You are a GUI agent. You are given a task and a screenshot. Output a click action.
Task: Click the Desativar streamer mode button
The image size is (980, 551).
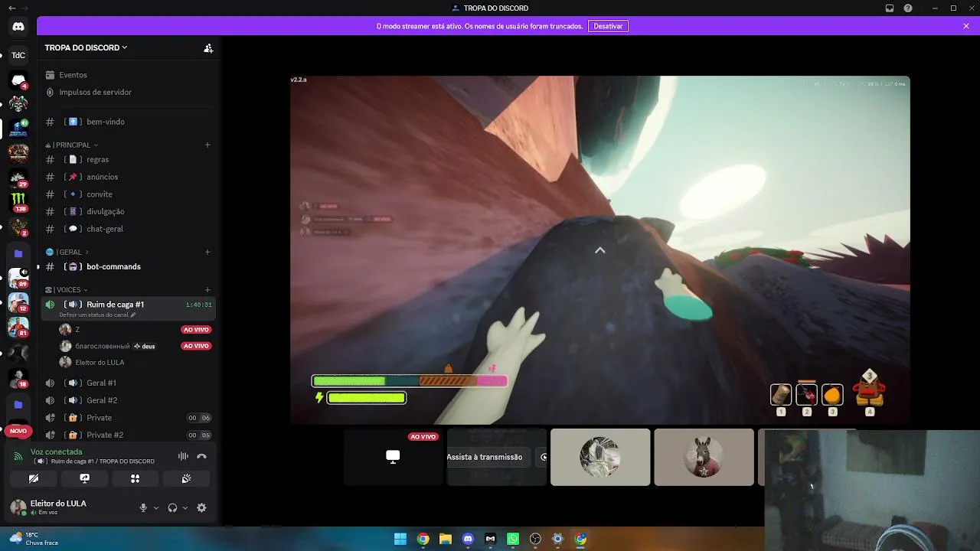[x=608, y=26]
